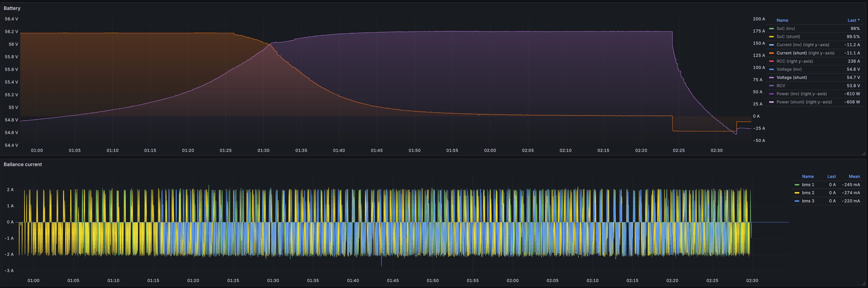Viewport: 868px width, 288px height.
Task: Open the Battery panel title menu
Action: [x=12, y=8]
